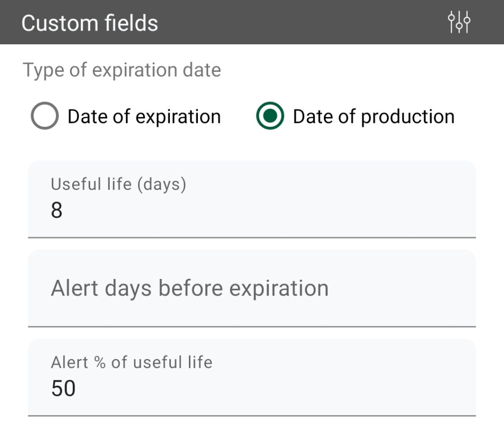Click the value 50 under Alert %
This screenshot has width=504, height=424.
64,389
